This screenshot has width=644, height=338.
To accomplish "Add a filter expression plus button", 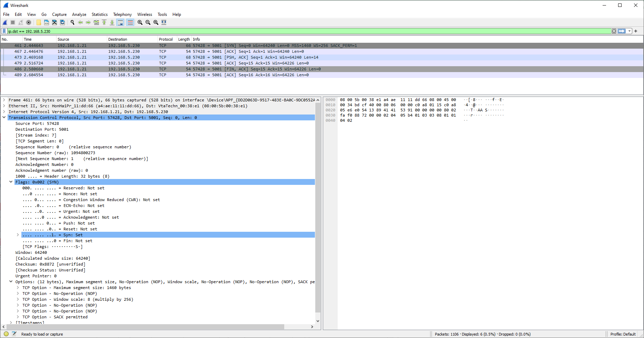I will (636, 31).
